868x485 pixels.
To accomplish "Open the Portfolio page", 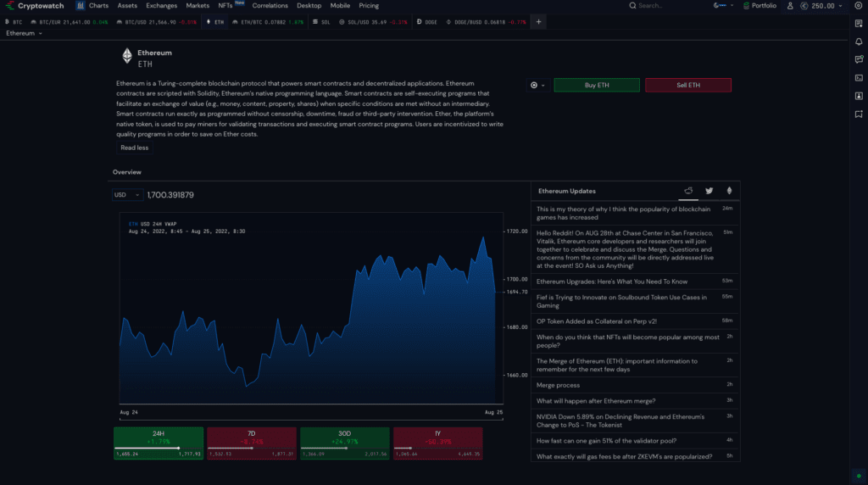I will tap(759, 6).
